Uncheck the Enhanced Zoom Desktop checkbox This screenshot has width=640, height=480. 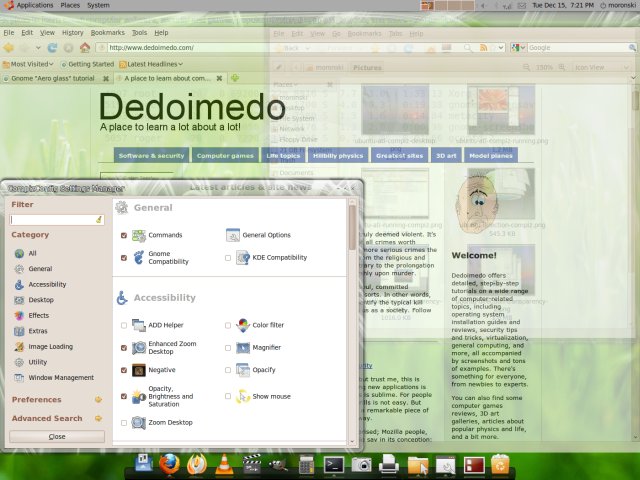coord(124,348)
